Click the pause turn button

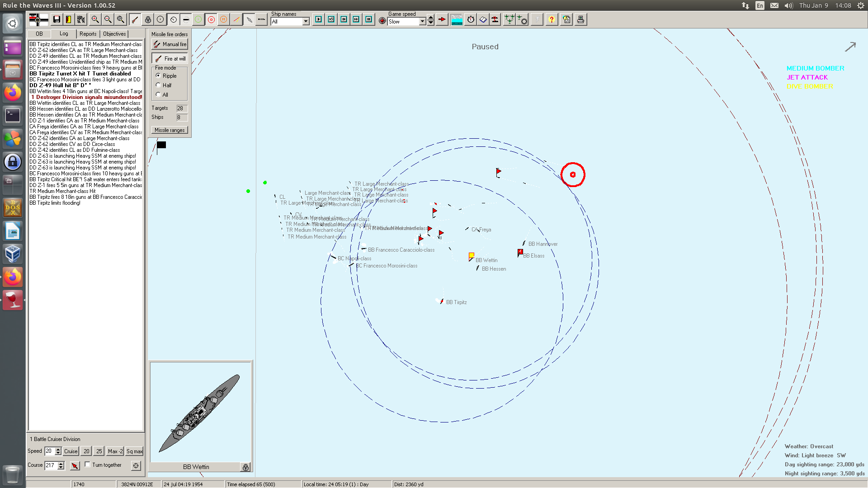click(369, 19)
